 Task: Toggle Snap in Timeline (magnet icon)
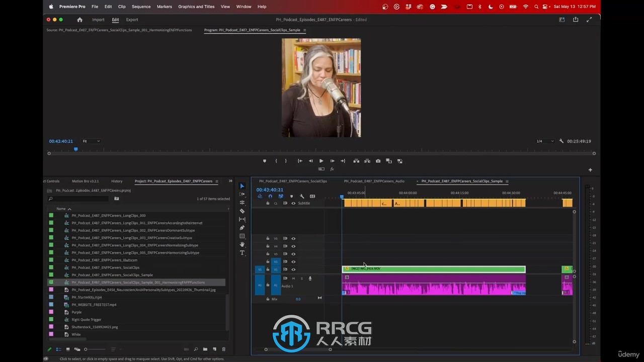(x=270, y=196)
